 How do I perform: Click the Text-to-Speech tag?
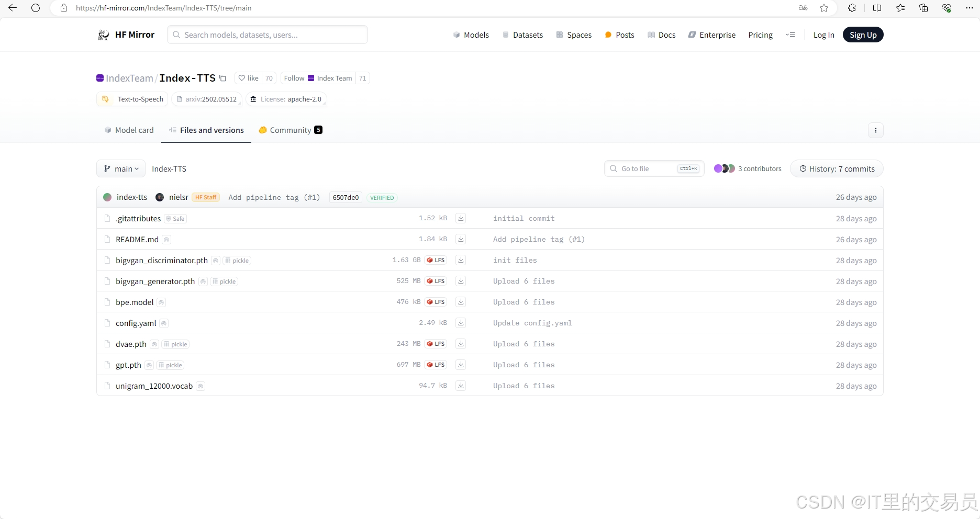coord(132,99)
